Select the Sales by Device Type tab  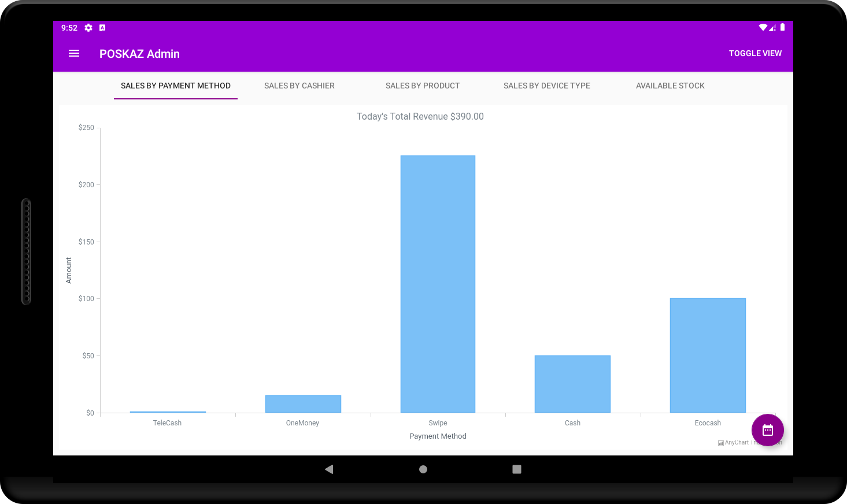547,86
